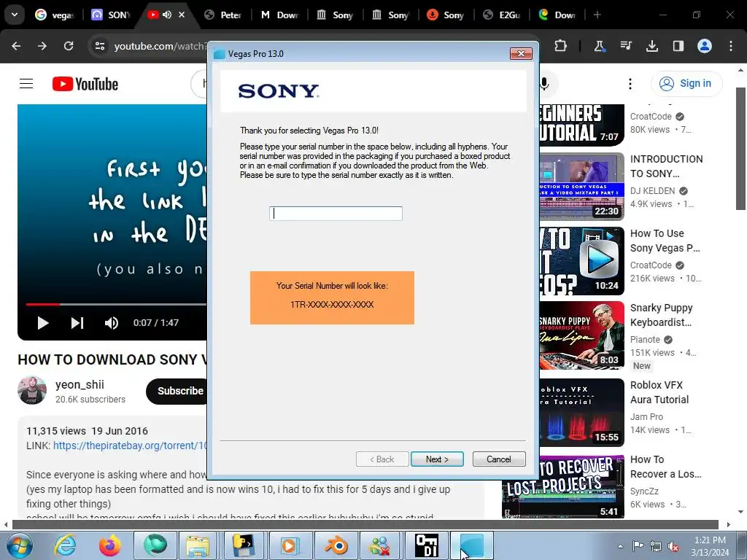This screenshot has height=560, width=747.
Task: Open Introduction to Sony video title
Action: tap(667, 166)
